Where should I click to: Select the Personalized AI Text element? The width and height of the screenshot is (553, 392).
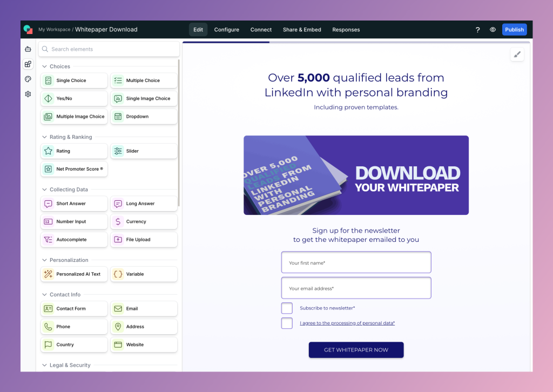coord(73,274)
